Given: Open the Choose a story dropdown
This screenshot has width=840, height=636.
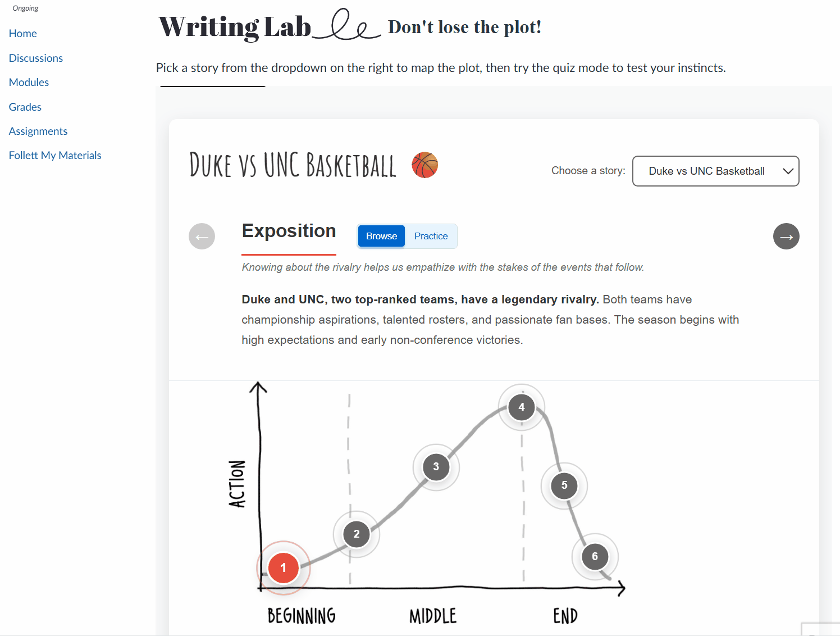Looking at the screenshot, I should coord(715,171).
